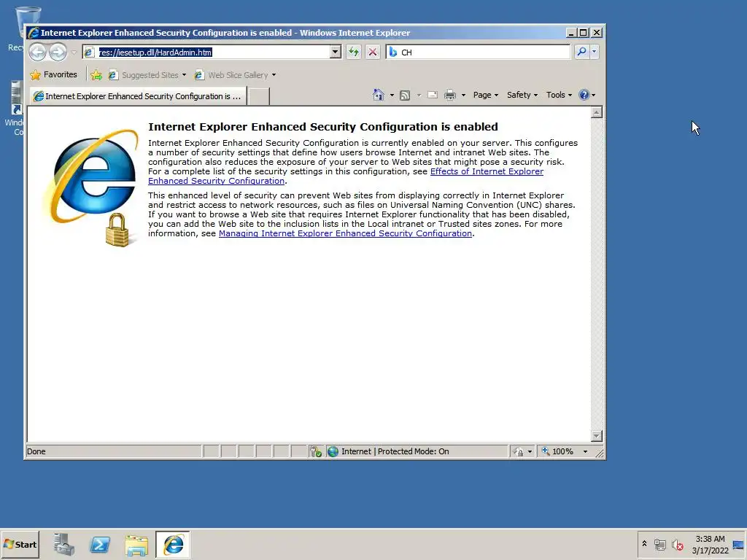Expand the address bar history dropdown
Image resolution: width=747 pixels, height=560 pixels.
coord(336,52)
